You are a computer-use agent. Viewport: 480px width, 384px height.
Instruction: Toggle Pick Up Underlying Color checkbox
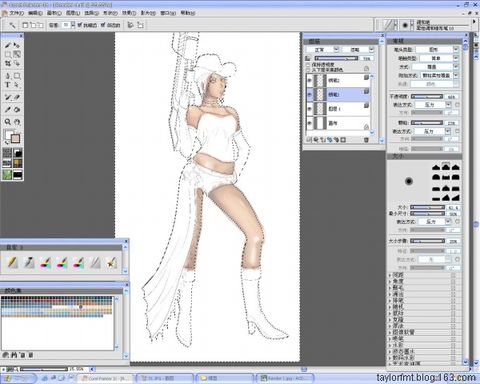(308, 70)
